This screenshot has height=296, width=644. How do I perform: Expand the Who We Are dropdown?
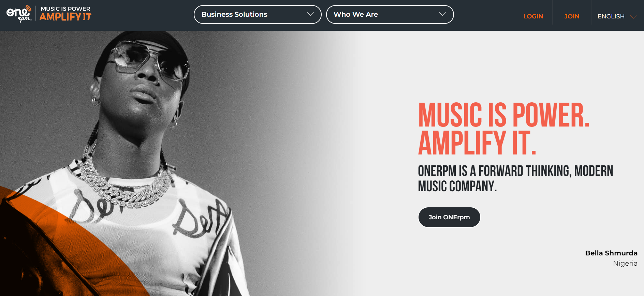point(390,14)
